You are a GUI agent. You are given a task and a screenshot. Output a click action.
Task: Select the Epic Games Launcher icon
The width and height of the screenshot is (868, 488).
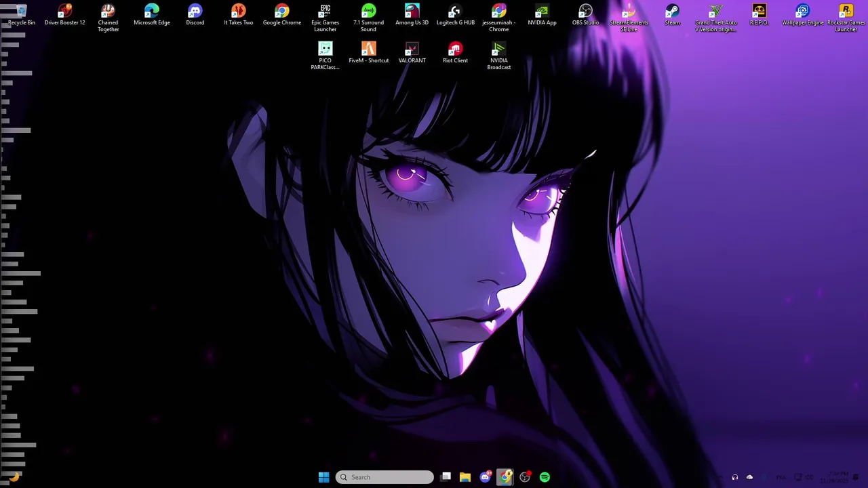[x=325, y=18]
